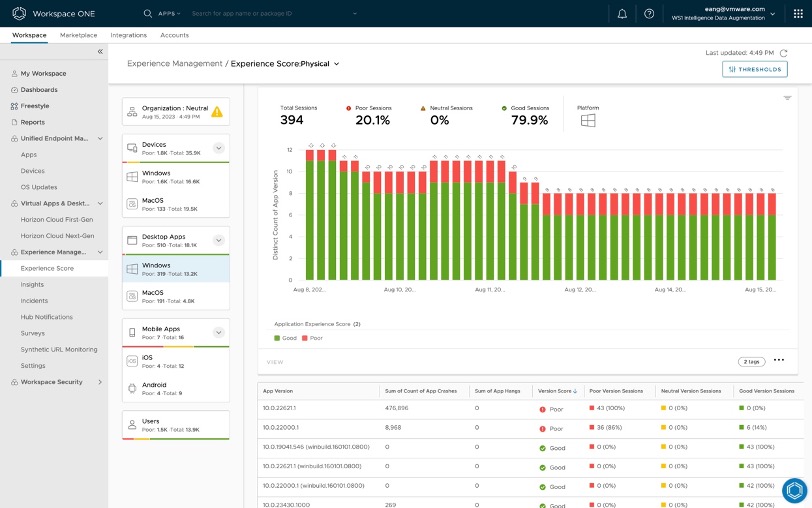Screen dimensions: 812x508
Task: Collapse the left sidebar with double chevron
Action: point(100,51)
